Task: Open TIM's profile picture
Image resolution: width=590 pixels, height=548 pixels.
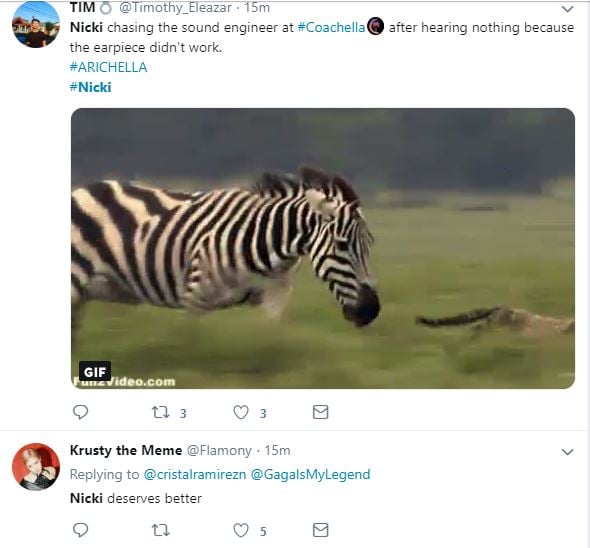Action: coord(36,24)
